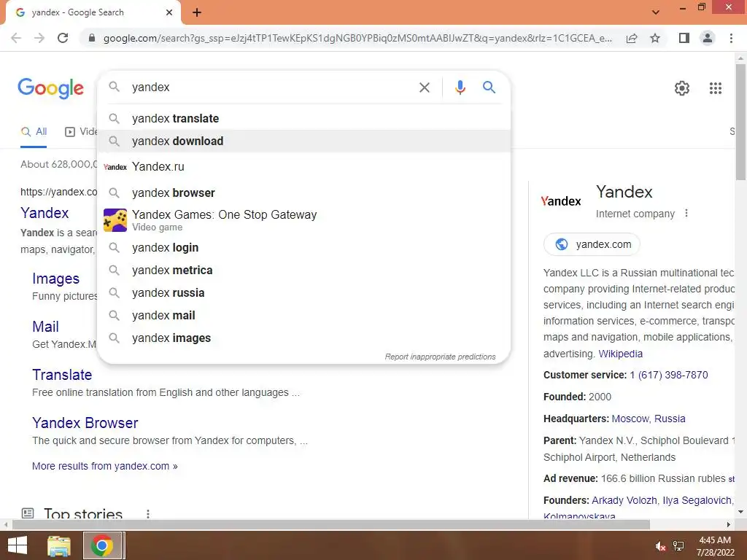The width and height of the screenshot is (747, 560).
Task: Open Moscow, Russia headquarters link
Action: click(649, 419)
